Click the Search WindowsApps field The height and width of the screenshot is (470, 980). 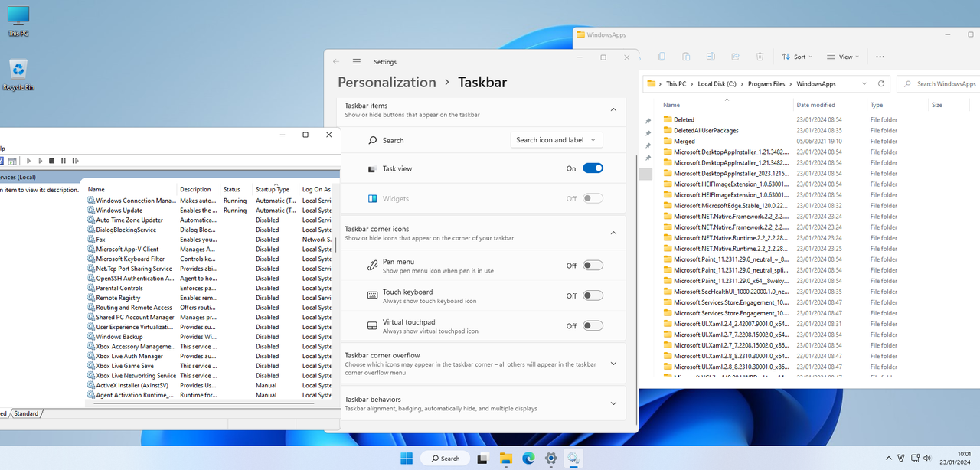coord(939,84)
